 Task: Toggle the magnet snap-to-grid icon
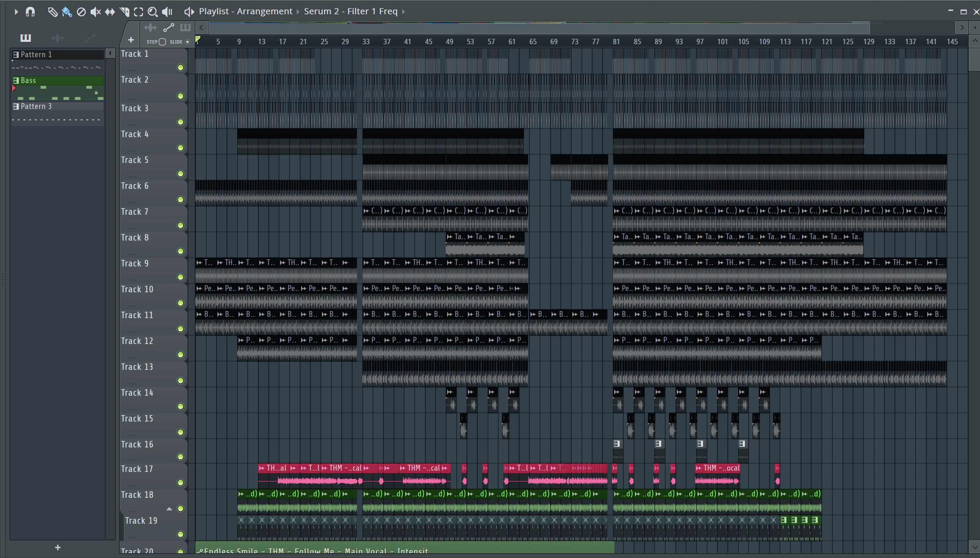[30, 12]
